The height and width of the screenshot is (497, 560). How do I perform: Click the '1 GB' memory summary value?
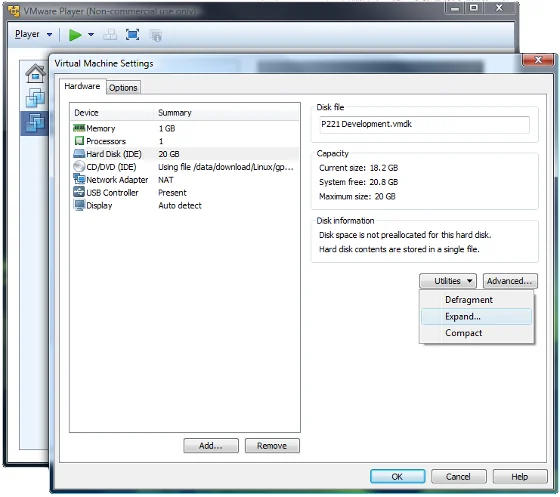[x=167, y=129]
